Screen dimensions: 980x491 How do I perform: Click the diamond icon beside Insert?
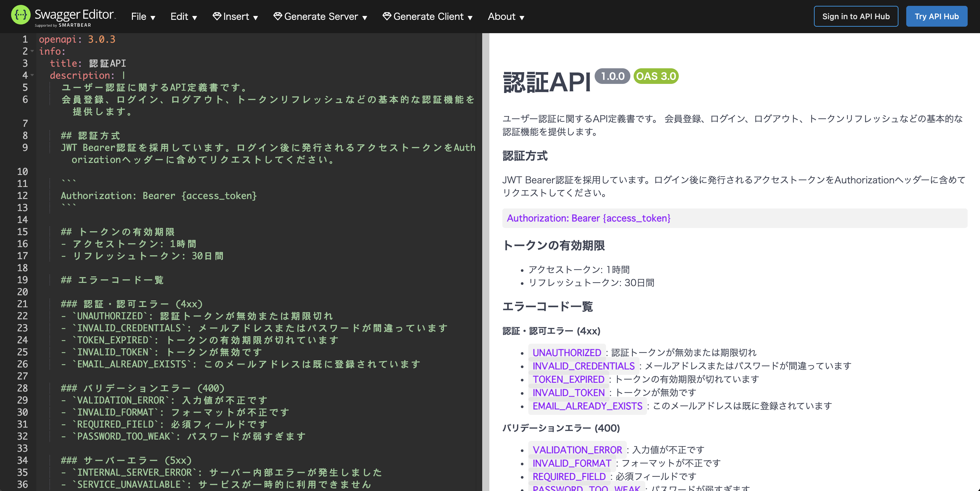click(x=217, y=16)
